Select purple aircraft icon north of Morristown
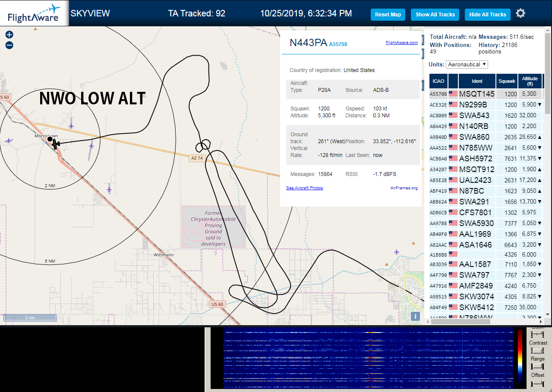 click(71, 125)
